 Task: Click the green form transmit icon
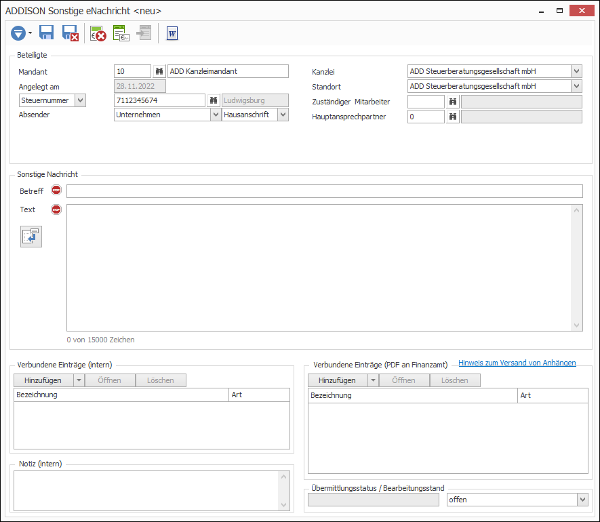coord(121,33)
